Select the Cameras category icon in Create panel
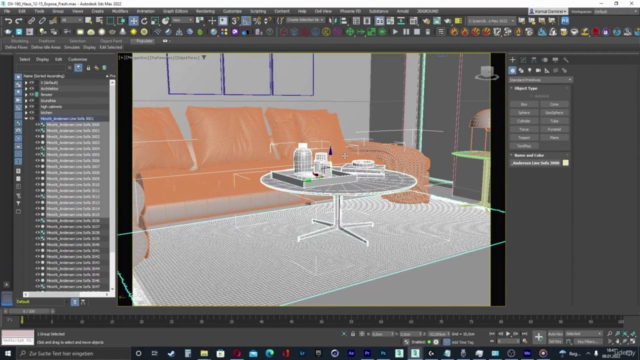This screenshot has height=360, width=640. click(x=538, y=70)
